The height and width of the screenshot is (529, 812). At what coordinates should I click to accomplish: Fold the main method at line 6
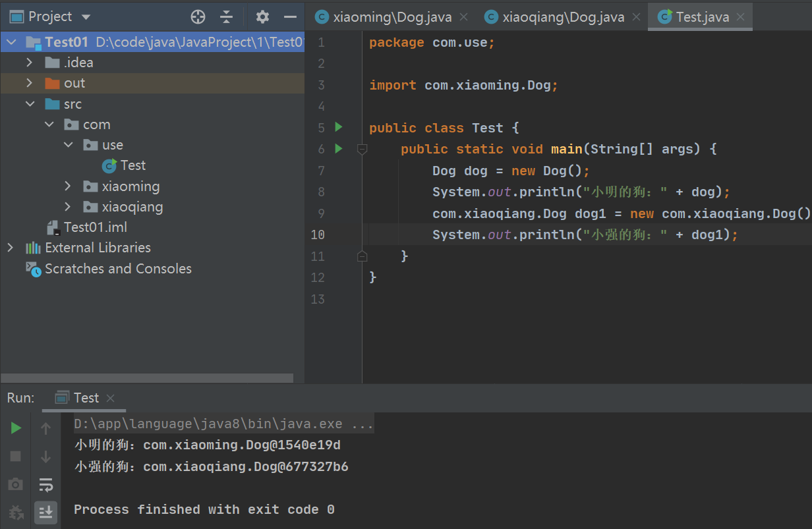point(362,150)
